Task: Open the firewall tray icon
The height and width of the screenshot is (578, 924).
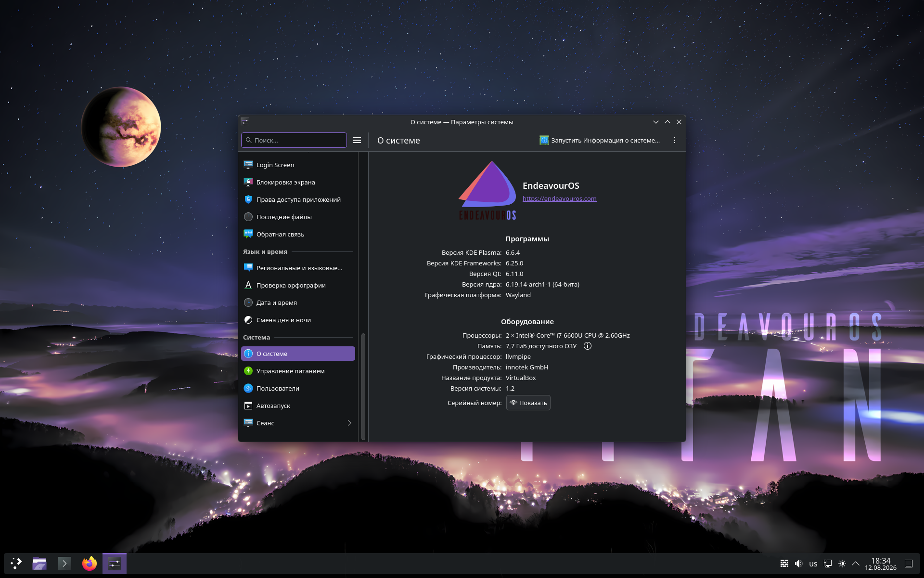Action: 784,564
